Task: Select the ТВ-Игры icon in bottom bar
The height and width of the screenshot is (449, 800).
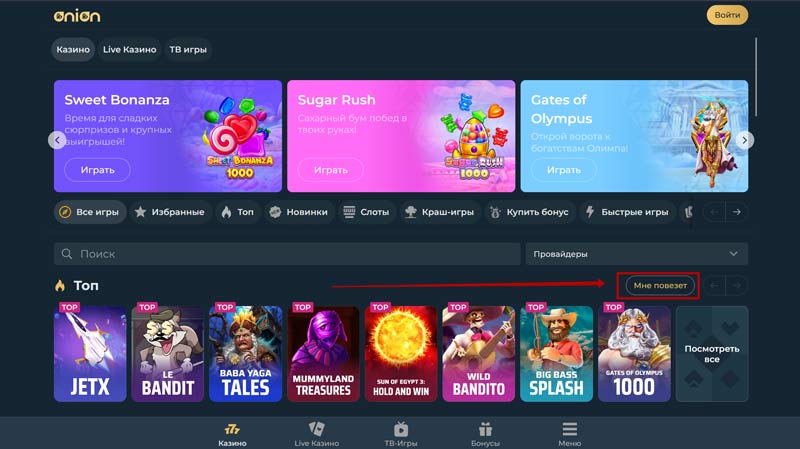Action: (401, 429)
